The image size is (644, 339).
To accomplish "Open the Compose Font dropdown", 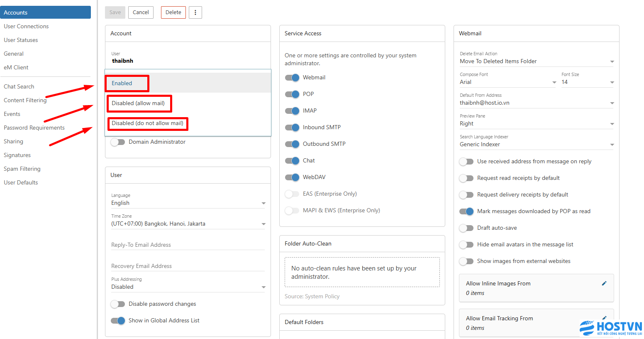I will point(507,82).
